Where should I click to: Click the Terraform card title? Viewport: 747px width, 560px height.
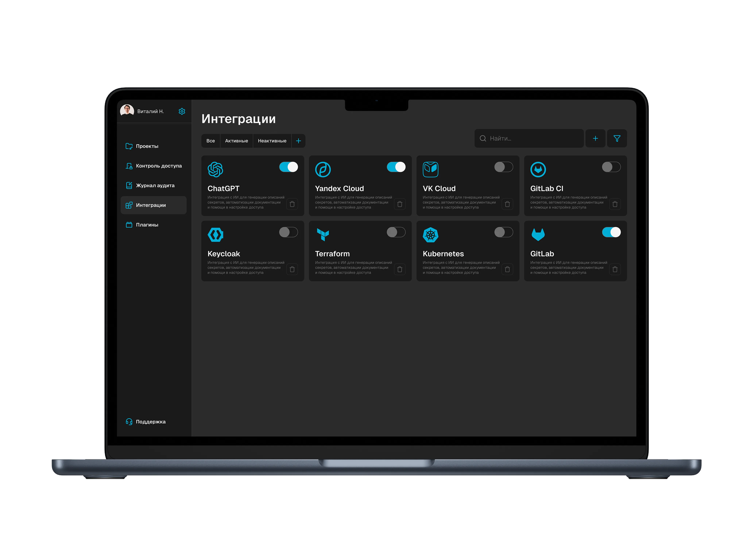click(x=332, y=254)
